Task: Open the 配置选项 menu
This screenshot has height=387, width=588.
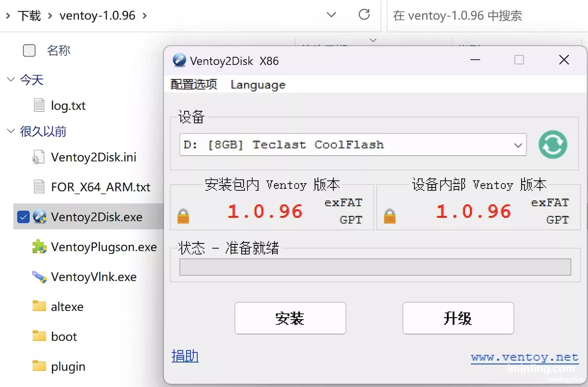Action: 194,84
